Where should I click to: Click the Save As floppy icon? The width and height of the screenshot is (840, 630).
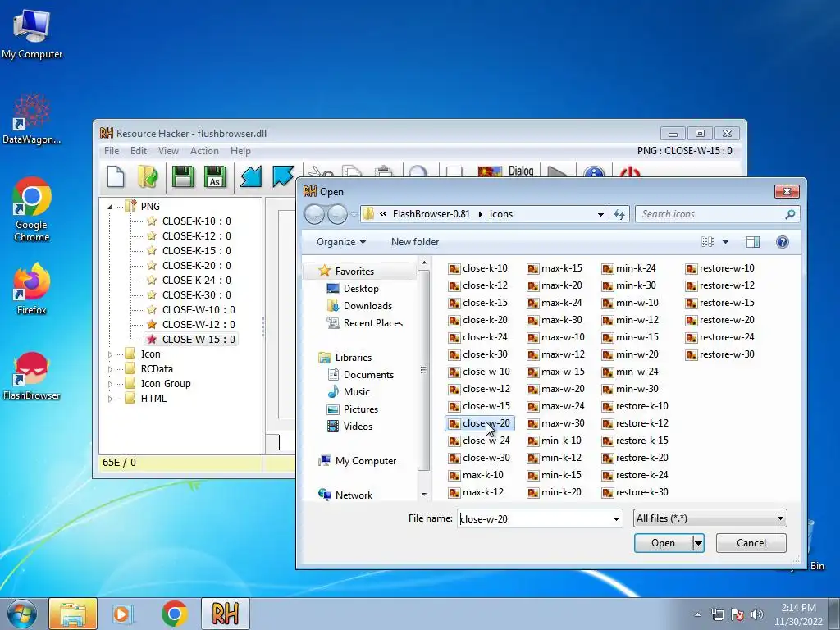[214, 176]
